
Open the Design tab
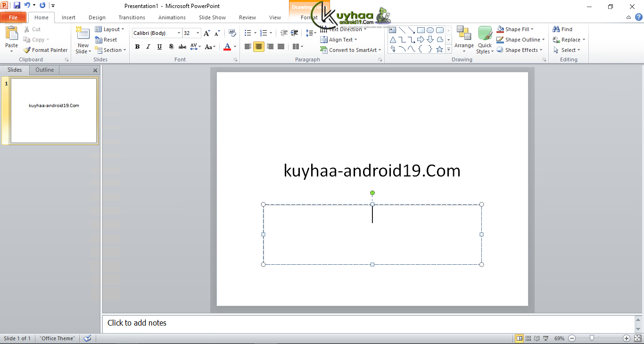pyautogui.click(x=97, y=17)
